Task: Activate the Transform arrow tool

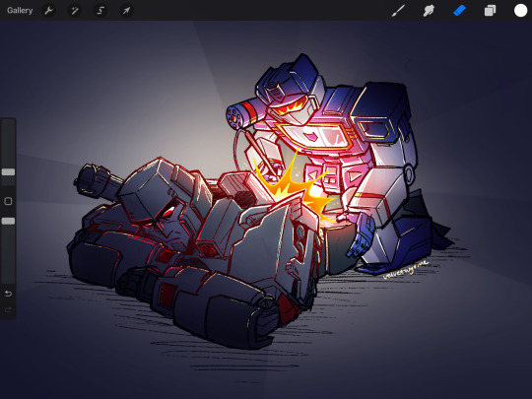Action: point(126,11)
